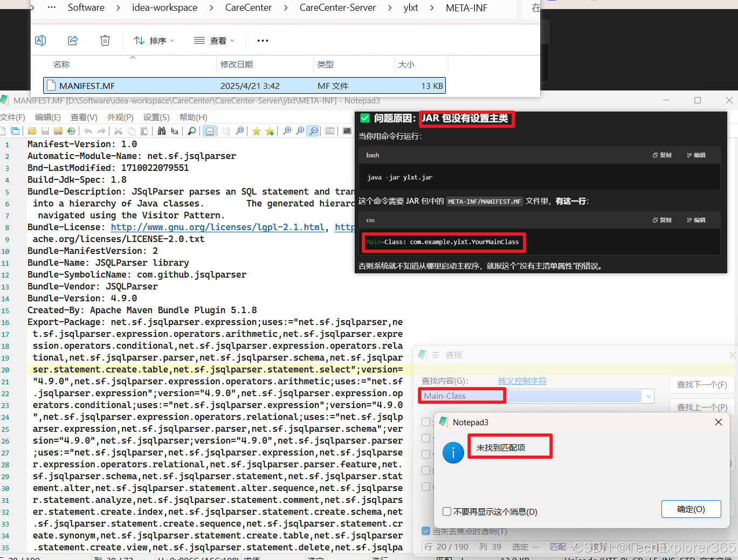The height and width of the screenshot is (560, 738).
Task: Click the Find binoculars icon in Notepad3 toolbar
Action: pos(162,131)
